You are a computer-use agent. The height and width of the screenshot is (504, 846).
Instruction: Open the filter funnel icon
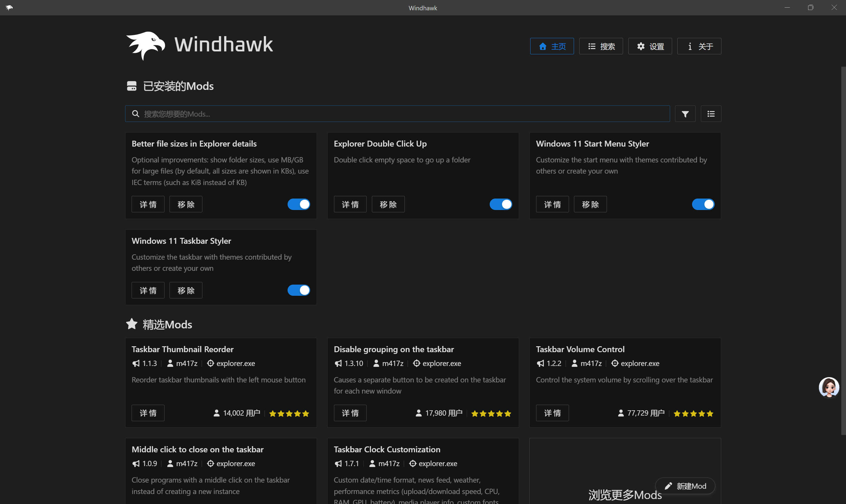click(685, 114)
